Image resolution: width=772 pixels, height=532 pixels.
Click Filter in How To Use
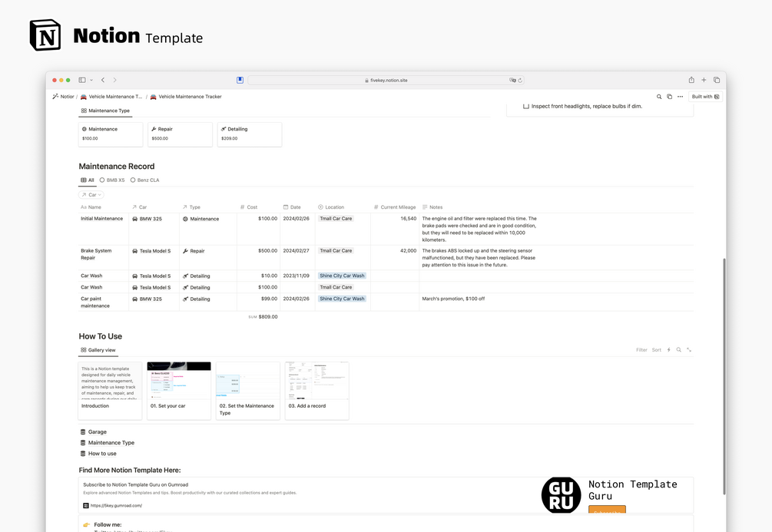tap(641, 350)
